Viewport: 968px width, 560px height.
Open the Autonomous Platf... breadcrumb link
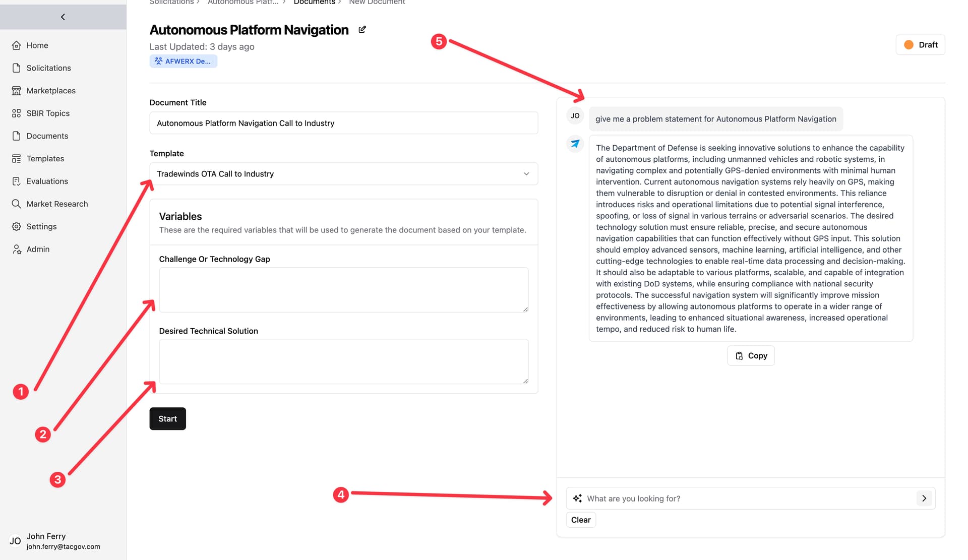[x=243, y=3]
